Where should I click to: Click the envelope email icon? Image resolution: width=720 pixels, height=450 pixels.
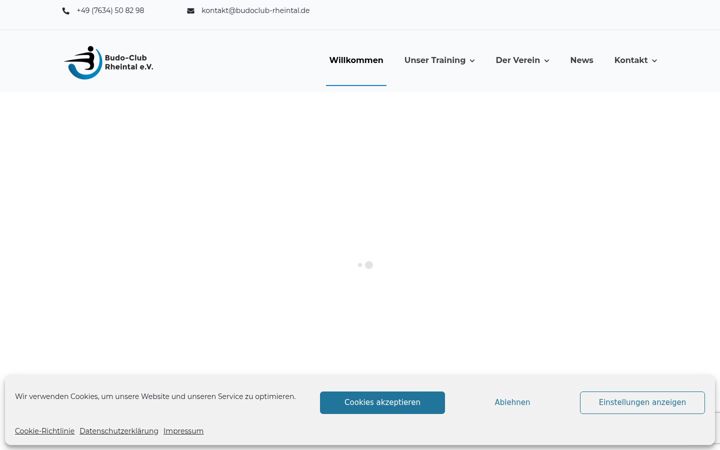tap(191, 11)
